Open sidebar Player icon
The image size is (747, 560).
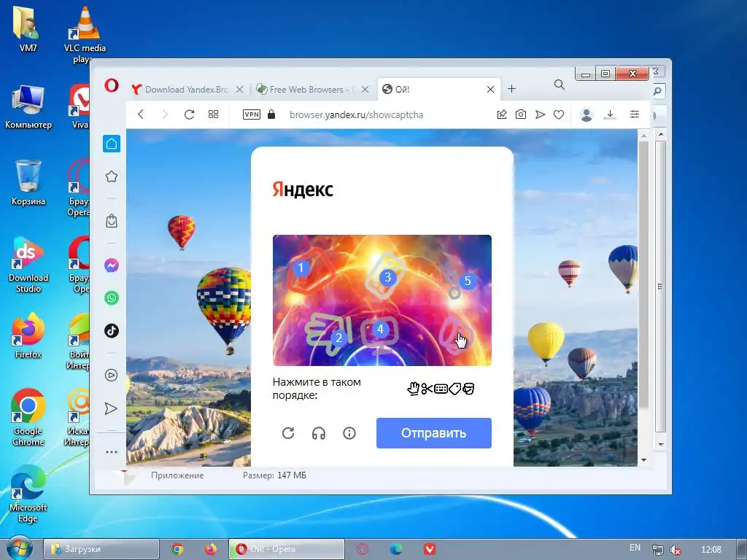coord(112,376)
